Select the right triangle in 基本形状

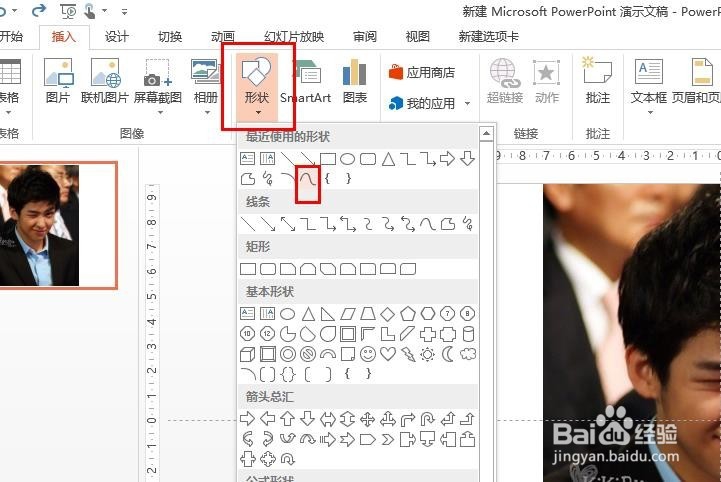(327, 314)
